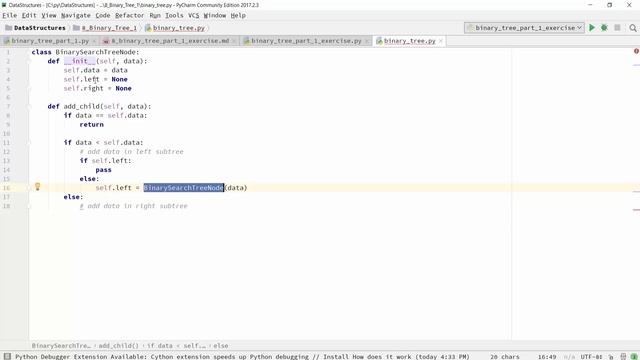Image resolution: width=640 pixels, height=360 pixels.
Task: Click BinarySearchTre.. breadcrumb at bottom
Action: (61, 346)
